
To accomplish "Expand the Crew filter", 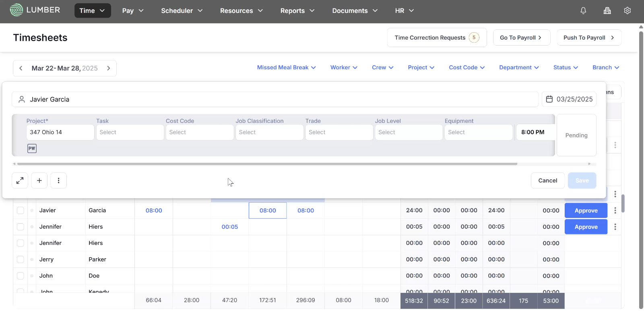I will (382, 67).
